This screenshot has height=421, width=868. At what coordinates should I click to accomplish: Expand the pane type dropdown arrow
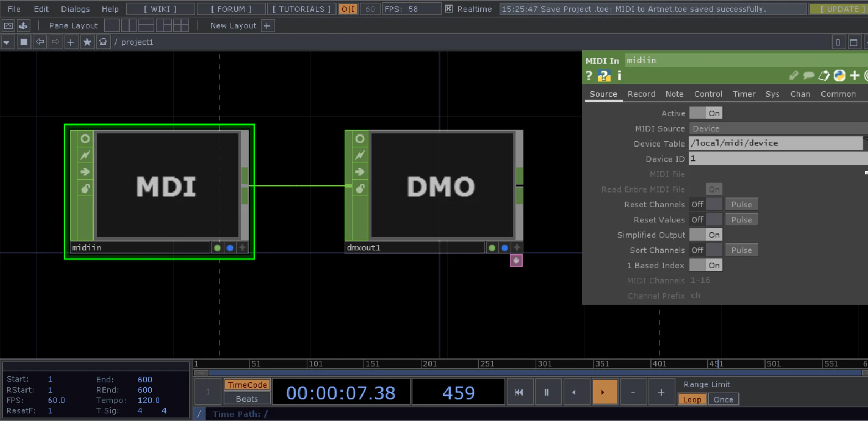7,42
